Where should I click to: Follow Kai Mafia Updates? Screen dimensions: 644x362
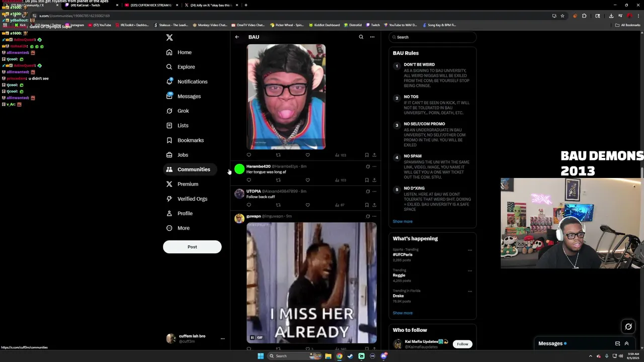[x=462, y=344]
